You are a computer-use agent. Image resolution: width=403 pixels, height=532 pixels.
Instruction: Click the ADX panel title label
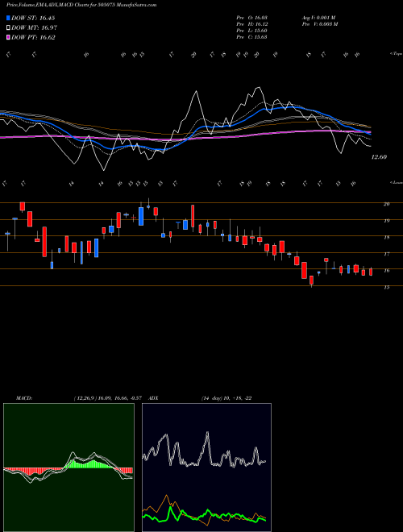coord(153,398)
